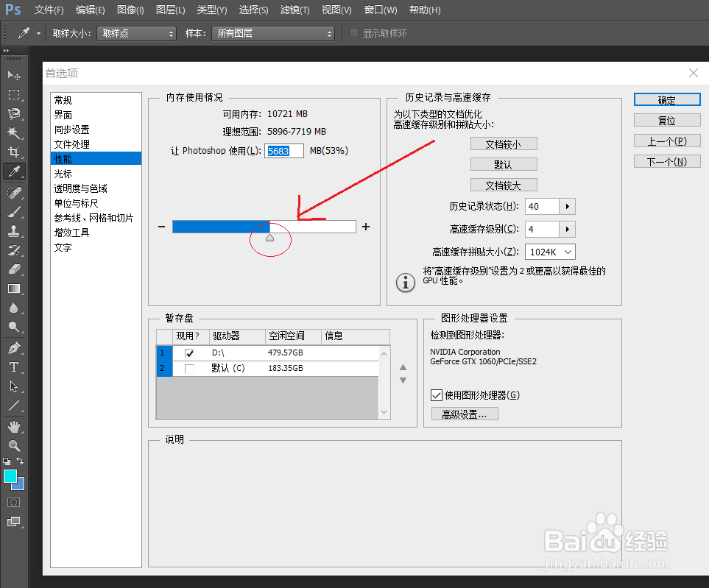Expand 历史记录状态 value arrow

coord(567,207)
